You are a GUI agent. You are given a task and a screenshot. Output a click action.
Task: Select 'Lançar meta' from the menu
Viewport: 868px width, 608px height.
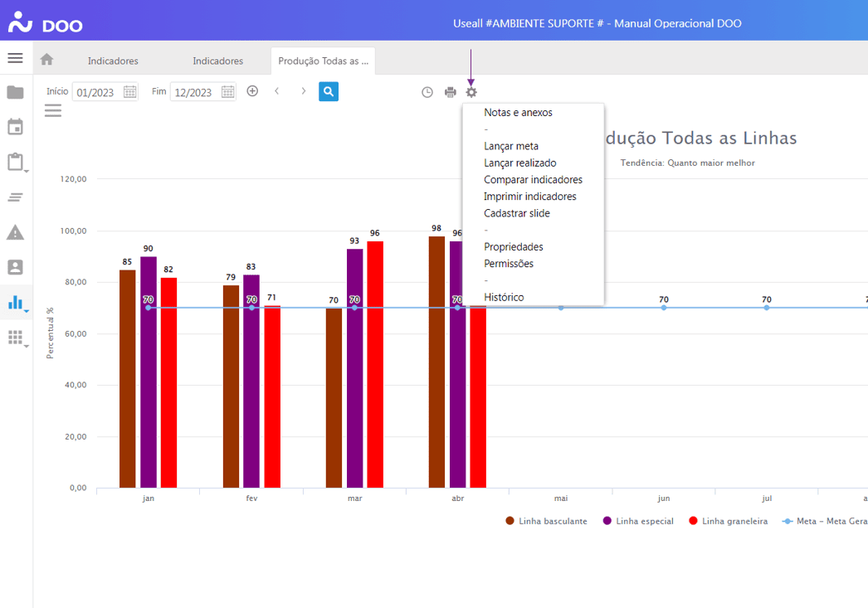[511, 146]
